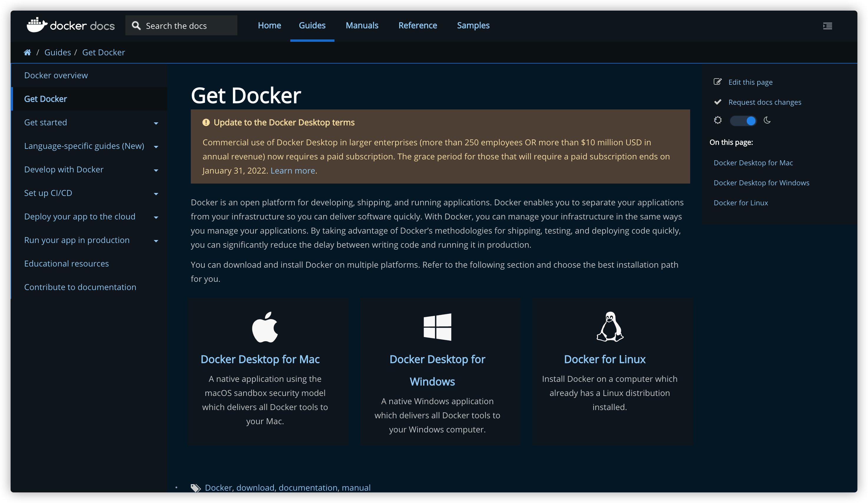Click the search magnifier icon
Image resolution: width=868 pixels, height=503 pixels.
[136, 26]
